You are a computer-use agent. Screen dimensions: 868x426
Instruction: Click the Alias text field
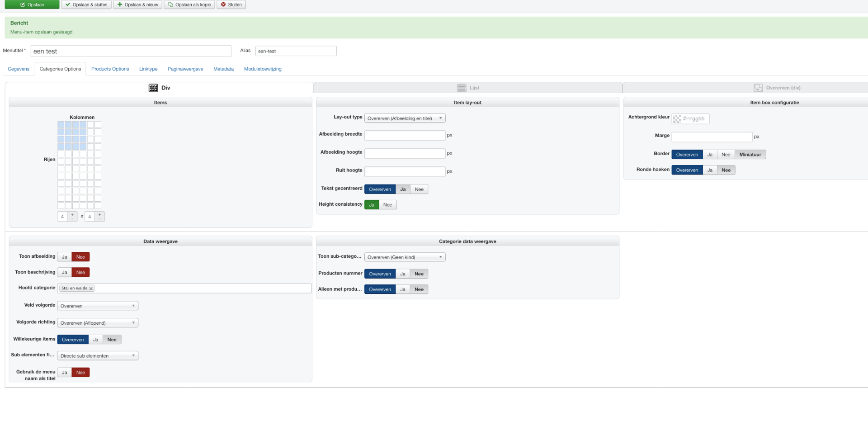click(x=296, y=51)
